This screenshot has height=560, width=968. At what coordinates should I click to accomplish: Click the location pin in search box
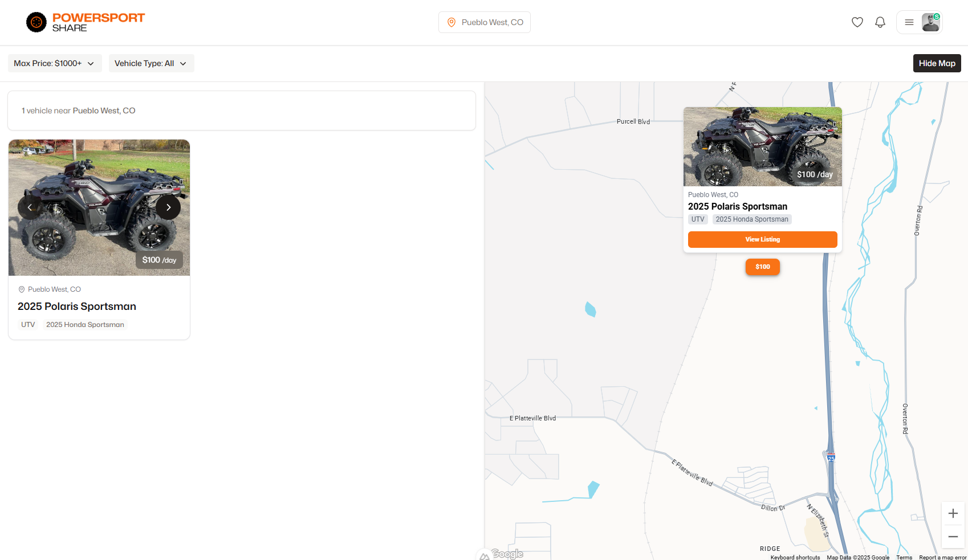452,22
